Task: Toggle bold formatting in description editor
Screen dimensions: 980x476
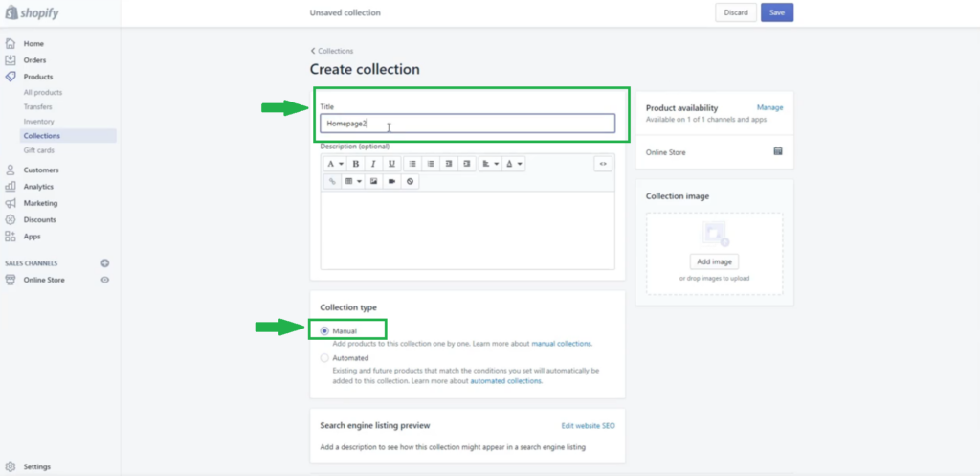Action: pos(356,164)
